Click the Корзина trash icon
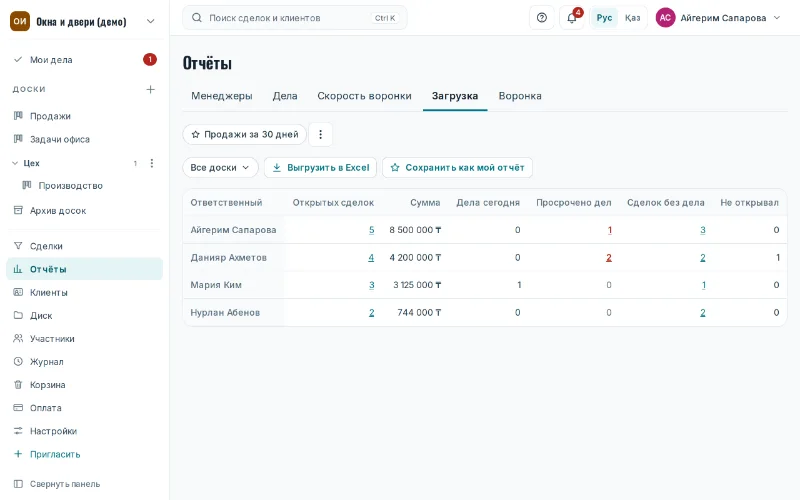Screen dimensions: 800x500 point(18,385)
